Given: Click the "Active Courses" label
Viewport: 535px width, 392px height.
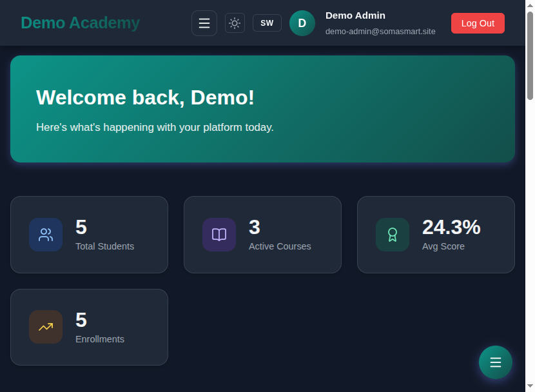Looking at the screenshot, I should coord(280,246).
